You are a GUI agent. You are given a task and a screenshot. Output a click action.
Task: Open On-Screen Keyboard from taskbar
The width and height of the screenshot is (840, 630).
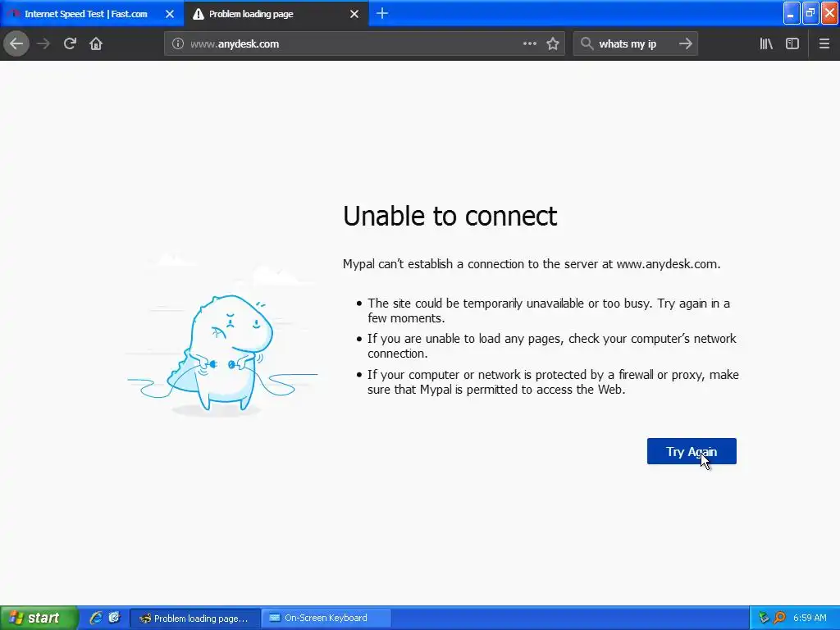(x=326, y=619)
